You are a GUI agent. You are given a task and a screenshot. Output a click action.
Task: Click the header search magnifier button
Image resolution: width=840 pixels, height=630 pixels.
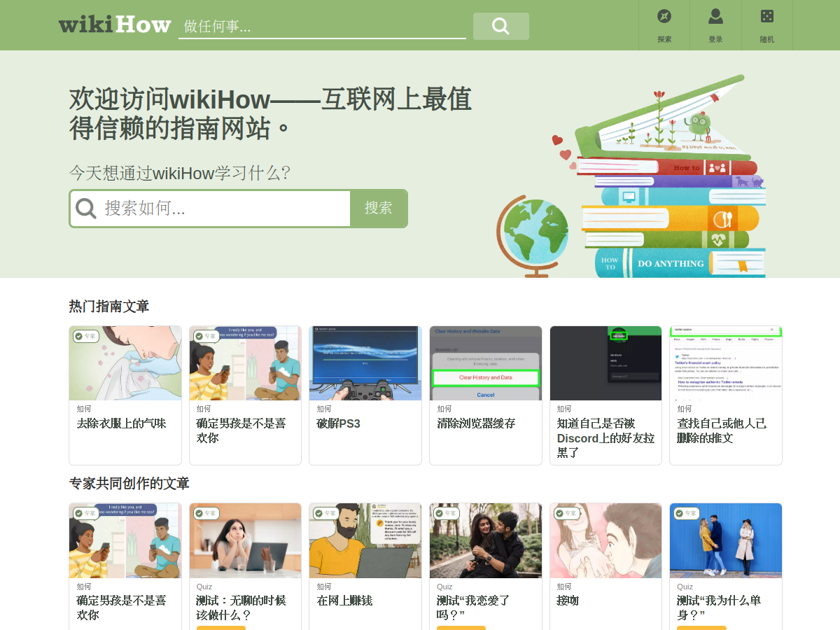coord(500,26)
